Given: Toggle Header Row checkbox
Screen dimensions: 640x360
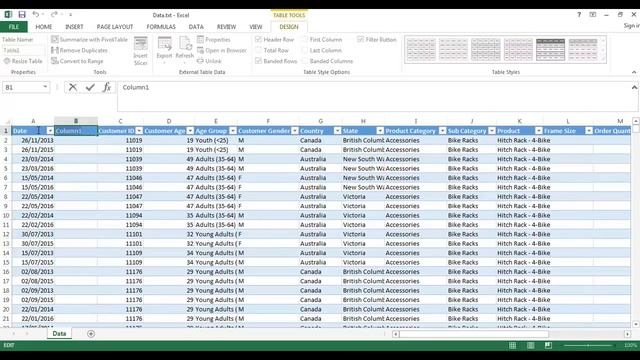Looking at the screenshot, I should click(x=258, y=40).
